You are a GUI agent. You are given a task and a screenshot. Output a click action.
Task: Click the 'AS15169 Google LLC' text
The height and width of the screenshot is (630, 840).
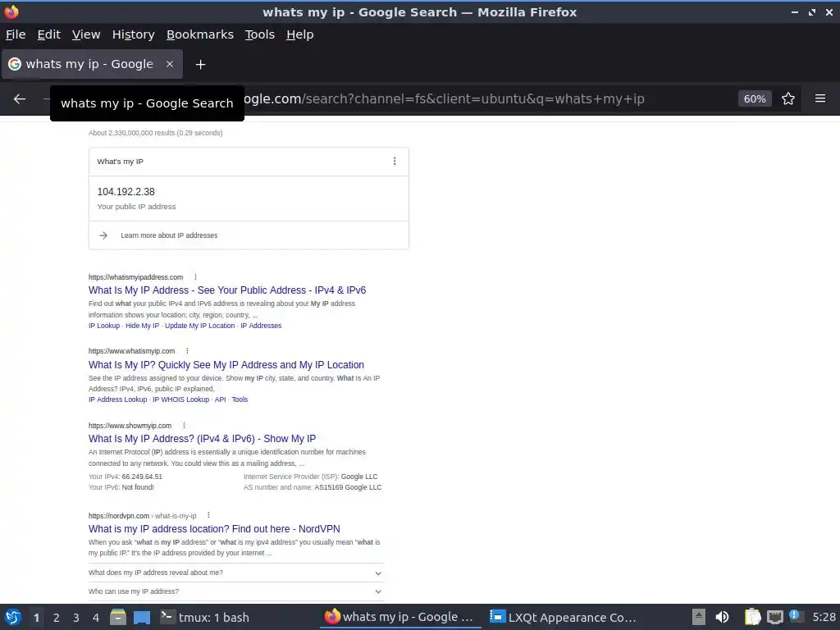point(348,487)
